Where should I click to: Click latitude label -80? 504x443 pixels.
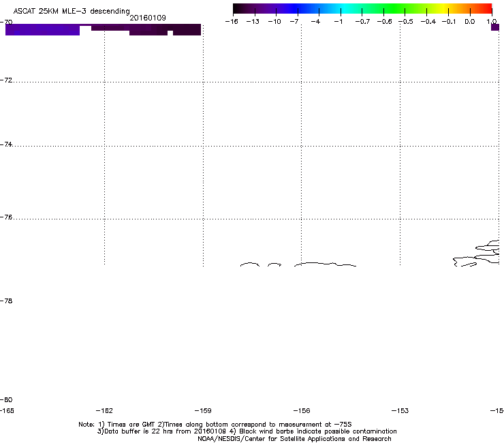click(6, 399)
